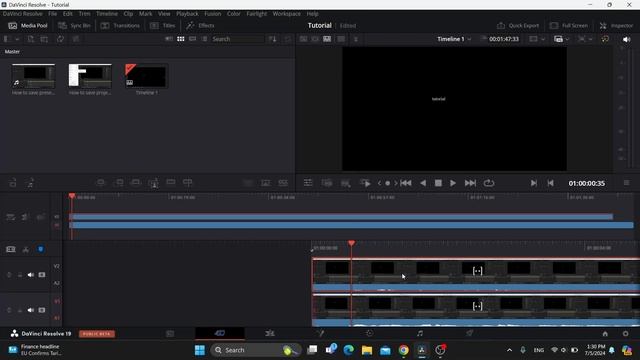Open the Transitions panel
Viewport: 640px width, 360px height.
click(120, 25)
